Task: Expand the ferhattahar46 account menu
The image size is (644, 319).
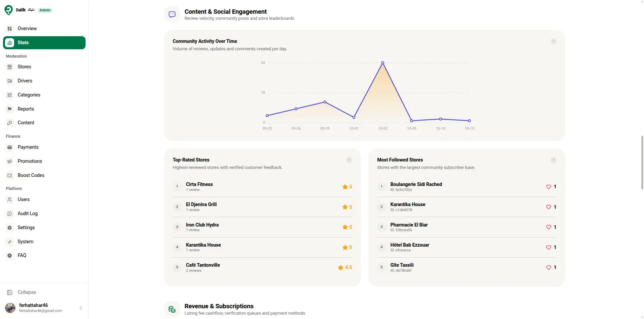Action: (x=80, y=308)
